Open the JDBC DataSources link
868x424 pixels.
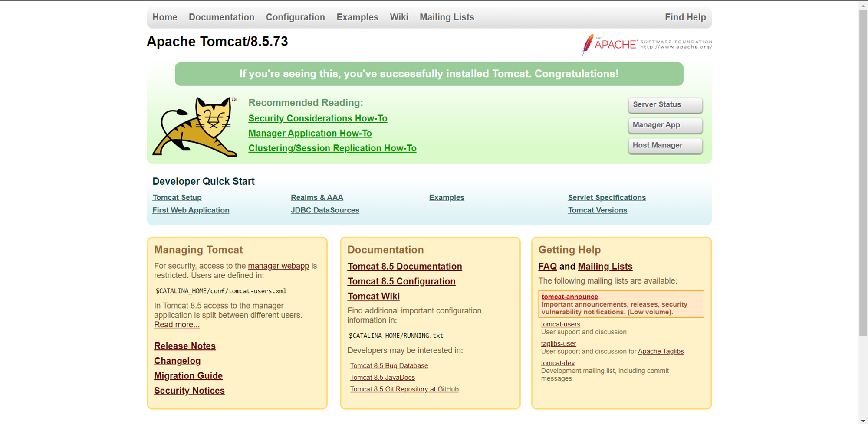325,210
